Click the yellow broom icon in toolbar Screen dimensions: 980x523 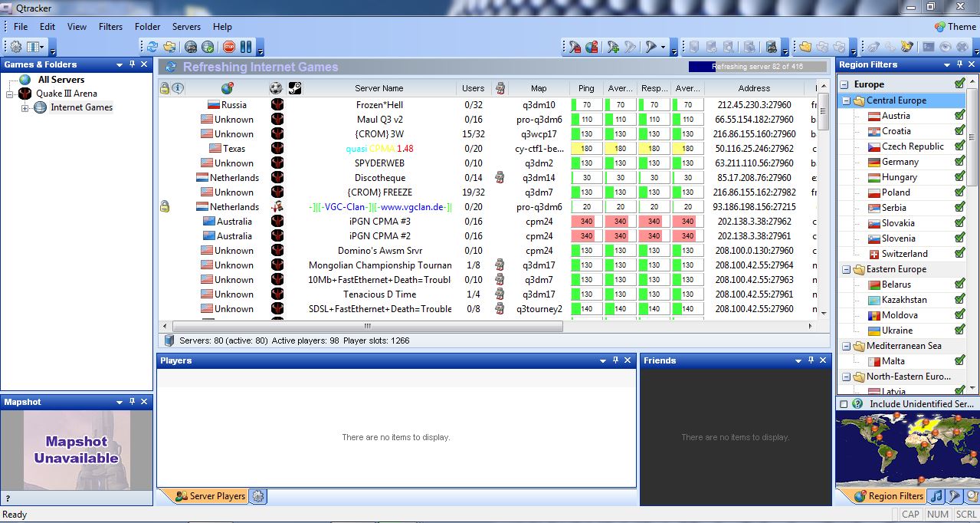pyautogui.click(x=906, y=47)
